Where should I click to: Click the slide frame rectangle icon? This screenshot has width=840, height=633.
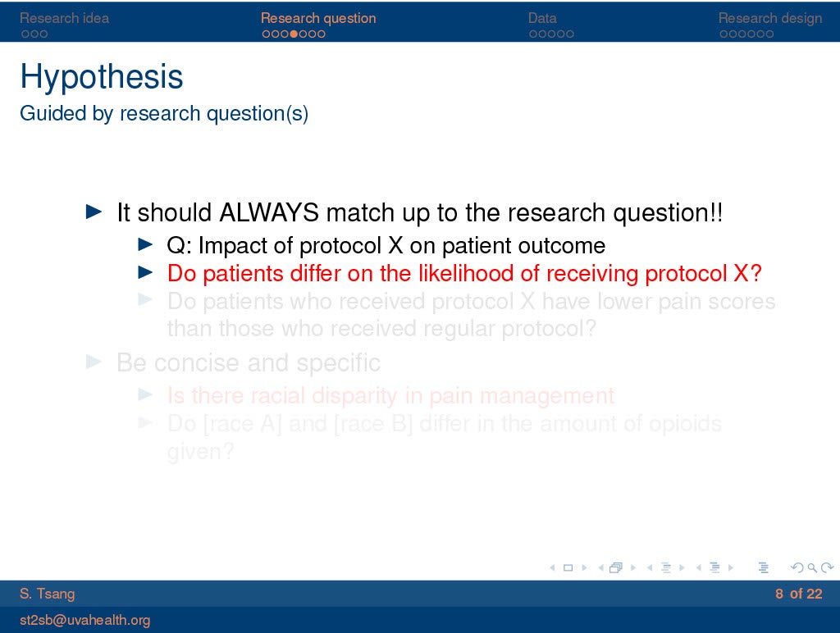pos(567,567)
